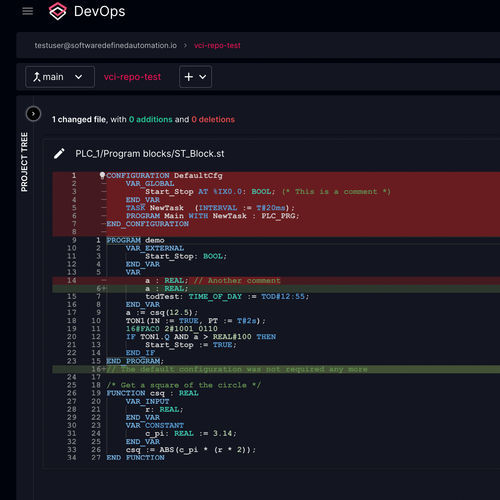The width and height of the screenshot is (500, 500).
Task: Click line 'TON1(IN := TRUE, PT := T#2s);'
Action: [196, 321]
